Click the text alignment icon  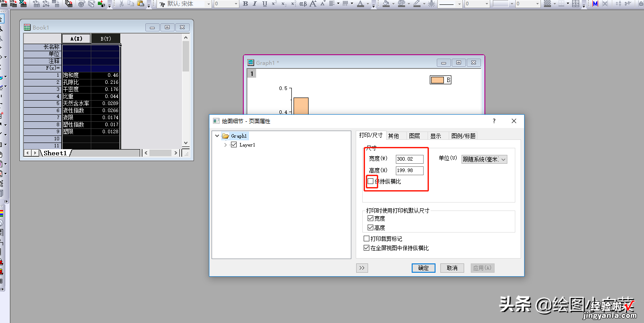coord(331,4)
